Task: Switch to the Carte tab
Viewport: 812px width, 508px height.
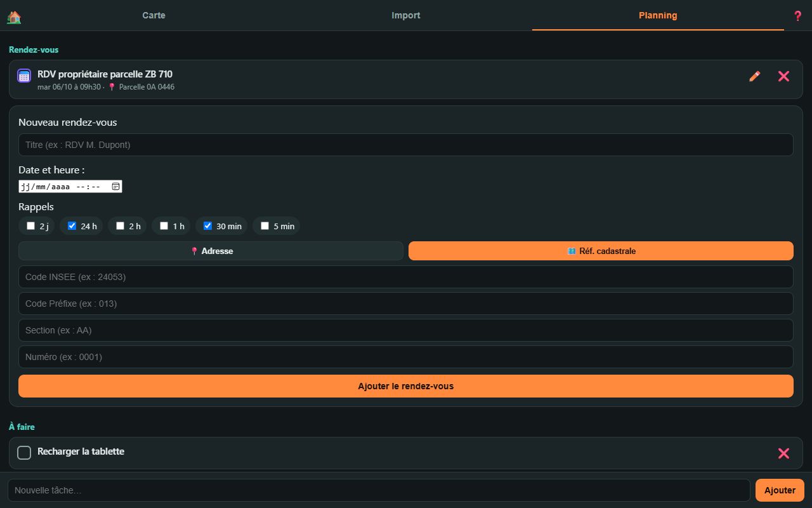Action: pos(154,15)
